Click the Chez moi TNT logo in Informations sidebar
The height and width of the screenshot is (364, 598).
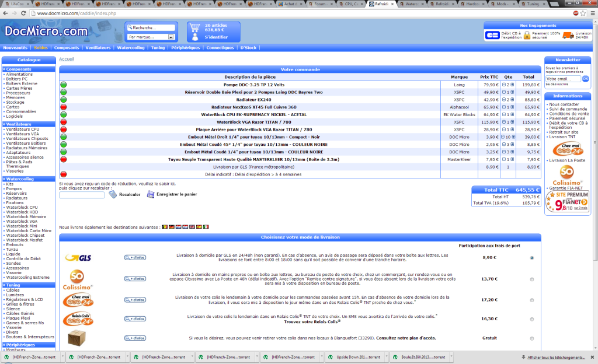(568, 149)
